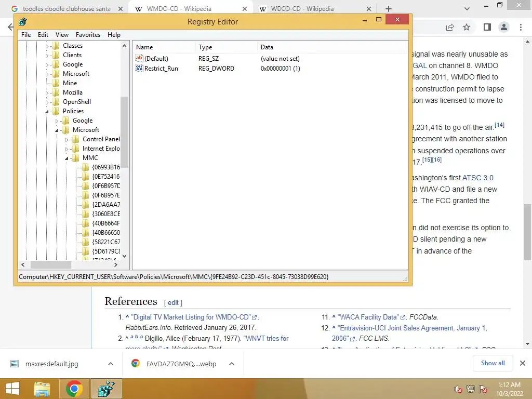Screen dimensions: 532x399
Task: Open the View menu in Registry Editor
Action: point(62,35)
